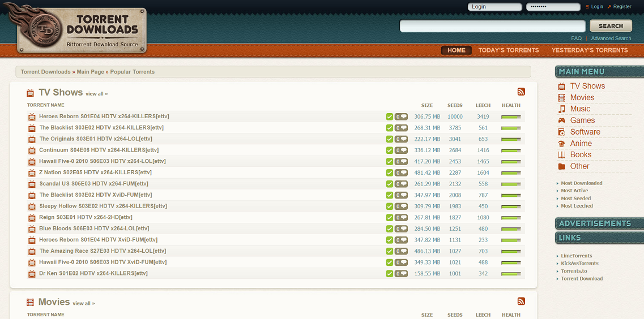
Task: Focus the password field
Action: click(553, 7)
